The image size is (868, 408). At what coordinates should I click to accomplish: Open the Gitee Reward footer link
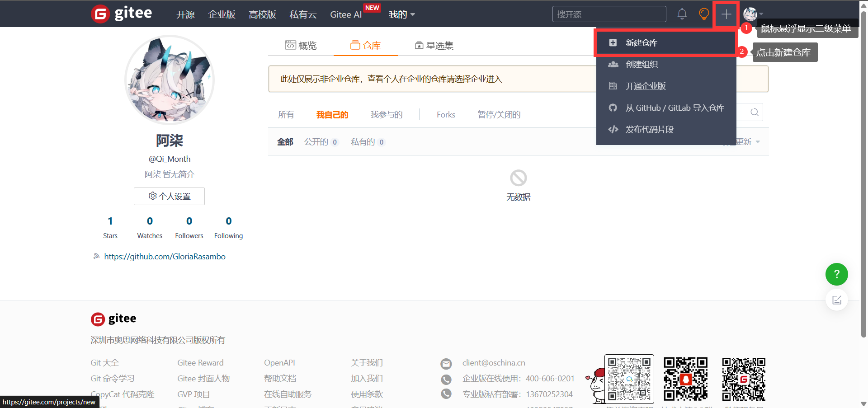[200, 363]
